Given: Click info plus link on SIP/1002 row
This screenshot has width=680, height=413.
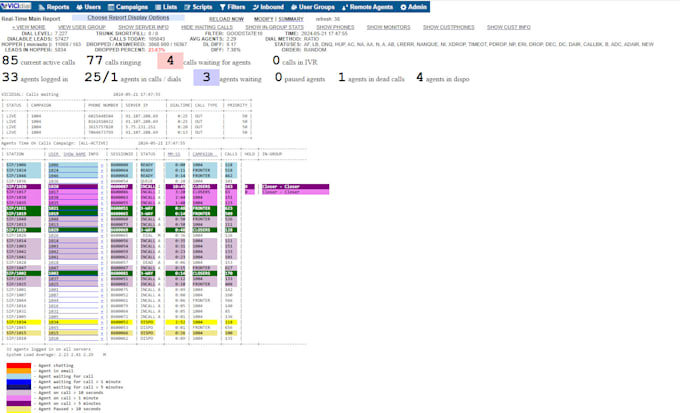Looking at the screenshot, I should point(102,273).
